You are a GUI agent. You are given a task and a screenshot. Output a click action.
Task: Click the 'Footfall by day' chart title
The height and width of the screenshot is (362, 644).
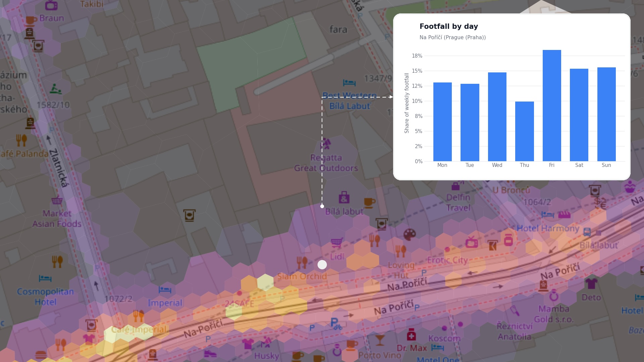pos(449,26)
